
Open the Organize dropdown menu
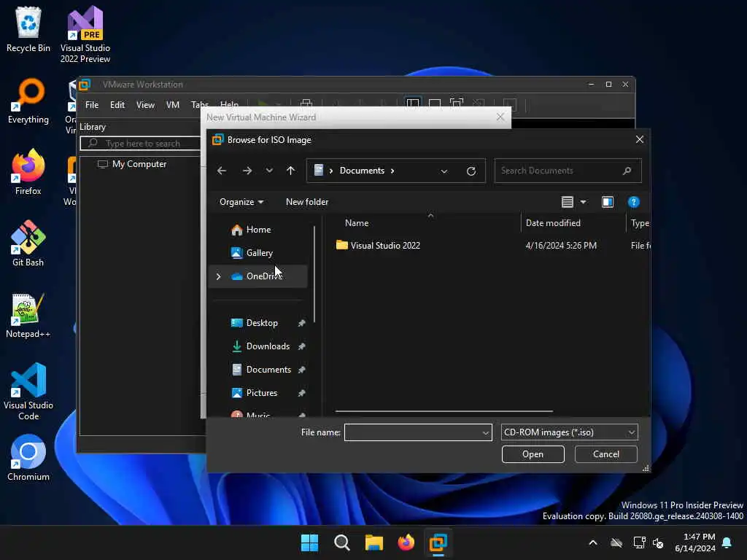[241, 202]
